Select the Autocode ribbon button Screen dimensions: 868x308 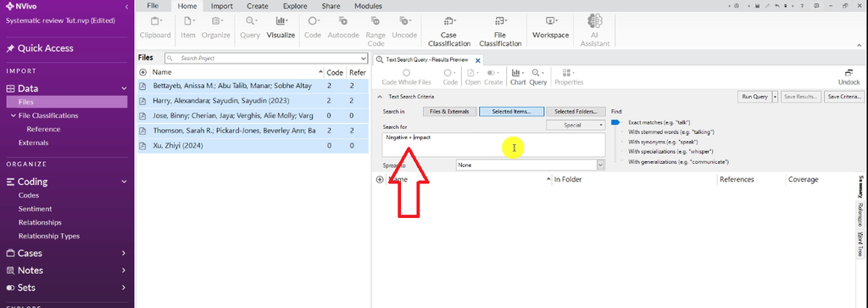pos(343,27)
